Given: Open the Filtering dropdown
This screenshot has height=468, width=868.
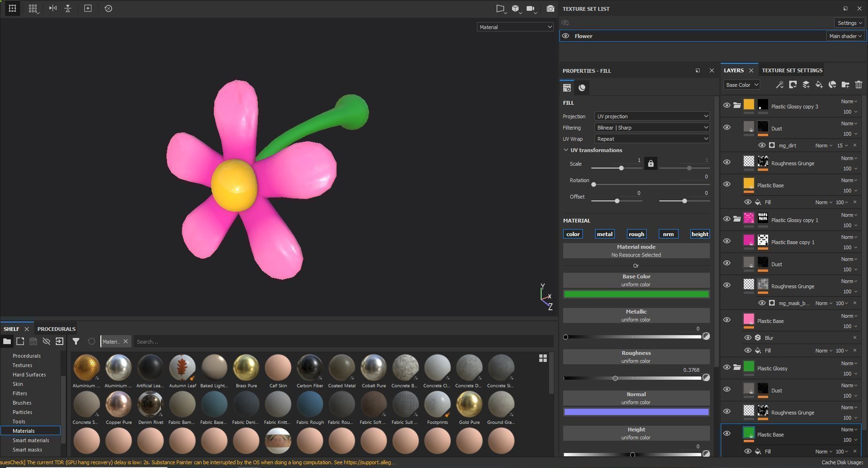Looking at the screenshot, I should click(x=652, y=128).
